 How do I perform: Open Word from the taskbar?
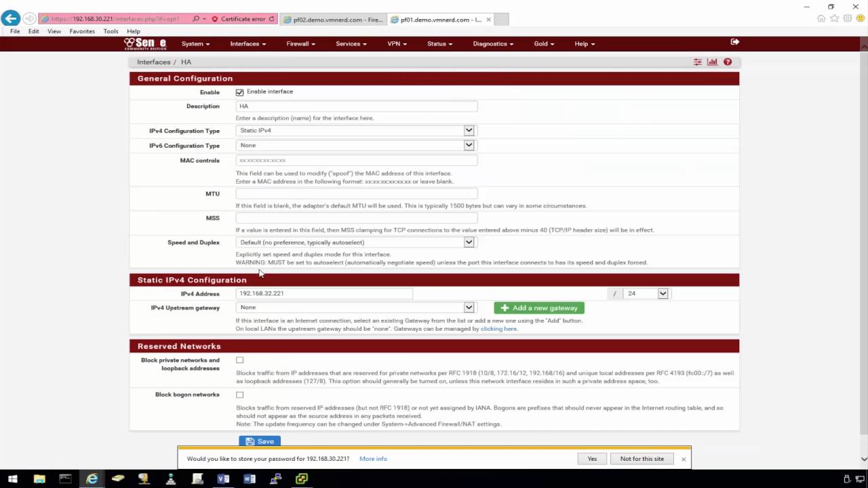[x=249, y=479]
